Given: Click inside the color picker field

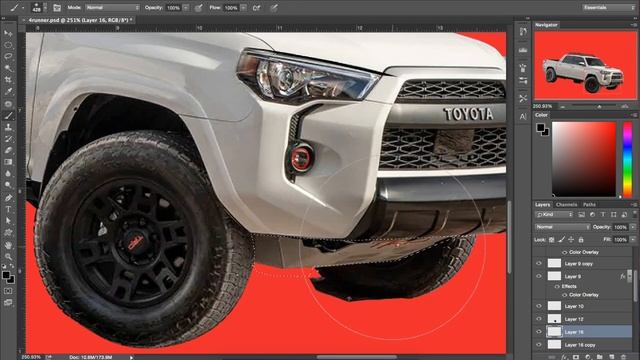Looking at the screenshot, I should click(584, 159).
